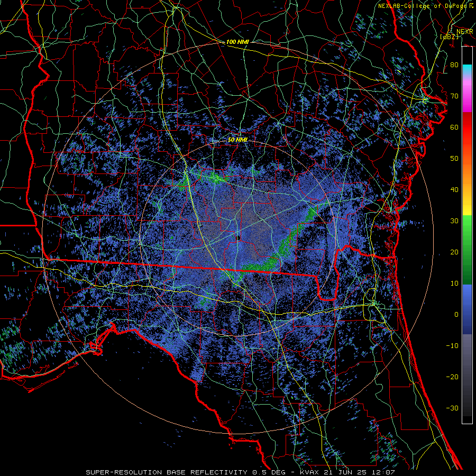Click the '100 NMI' range ring label
Image resolution: width=476 pixels, height=476 pixels.
point(237,42)
